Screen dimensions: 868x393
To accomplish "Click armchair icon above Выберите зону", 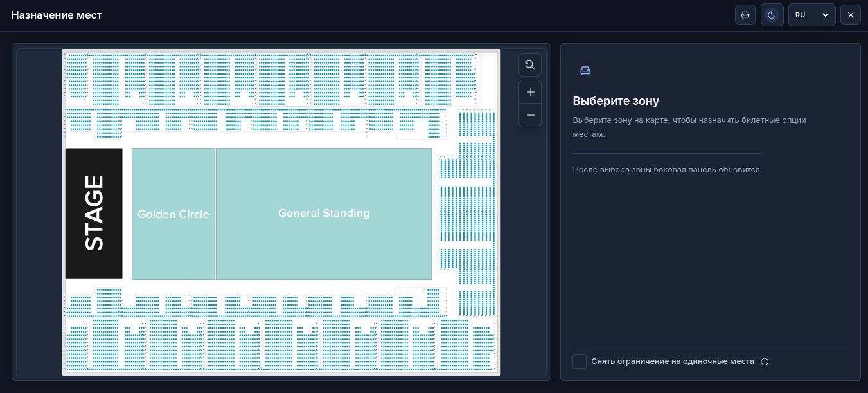I will 585,71.
